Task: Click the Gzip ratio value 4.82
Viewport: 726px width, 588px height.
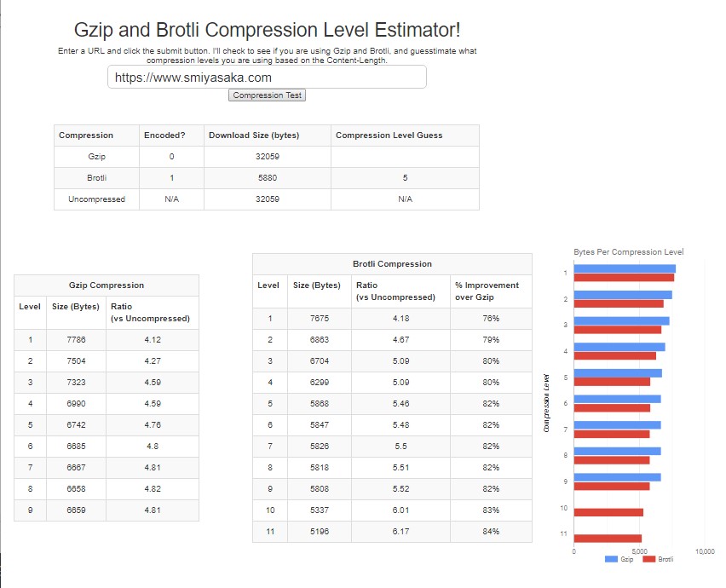Action: 153,489
